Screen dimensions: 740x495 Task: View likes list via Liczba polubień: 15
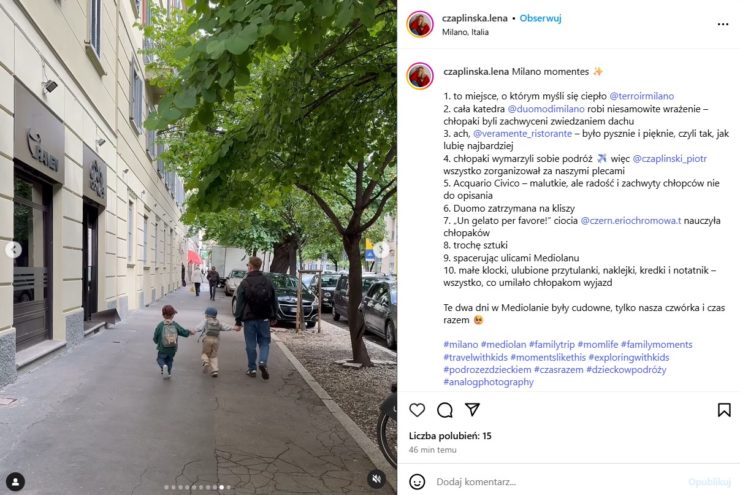[450, 436]
